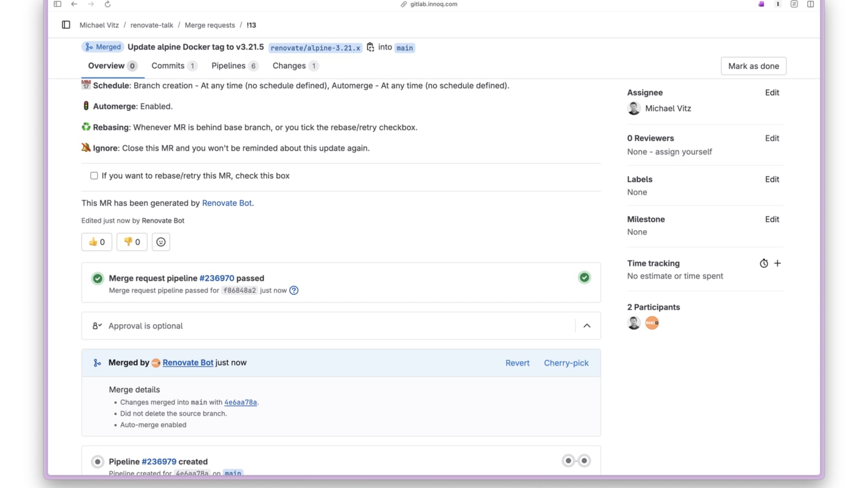The width and height of the screenshot is (868, 488).
Task: Reload the page with the refresh icon
Action: point(107,4)
